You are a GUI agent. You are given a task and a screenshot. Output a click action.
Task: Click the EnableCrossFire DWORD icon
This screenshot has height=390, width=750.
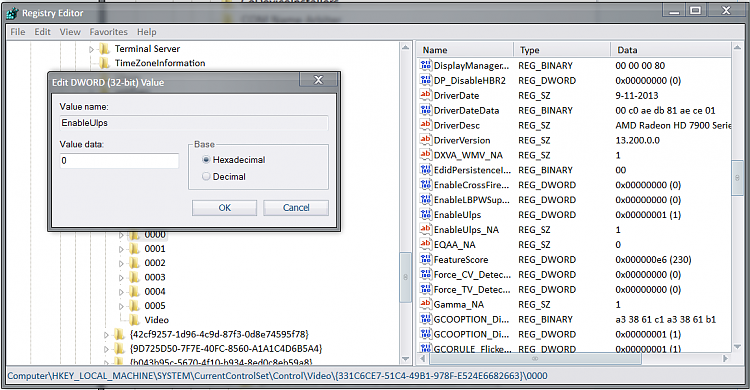tap(425, 185)
